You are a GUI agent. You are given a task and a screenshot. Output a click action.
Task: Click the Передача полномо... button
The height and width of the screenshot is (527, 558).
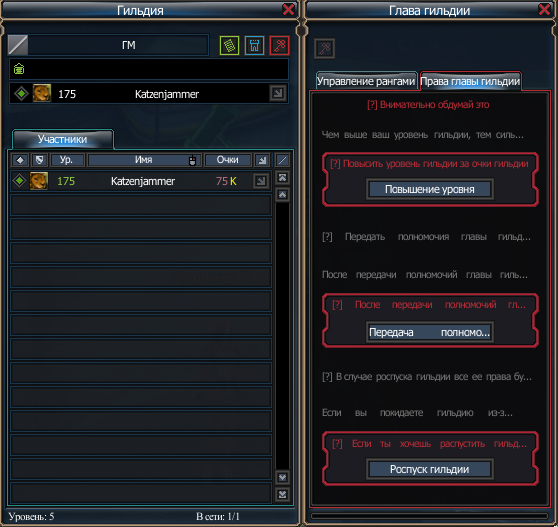point(430,332)
